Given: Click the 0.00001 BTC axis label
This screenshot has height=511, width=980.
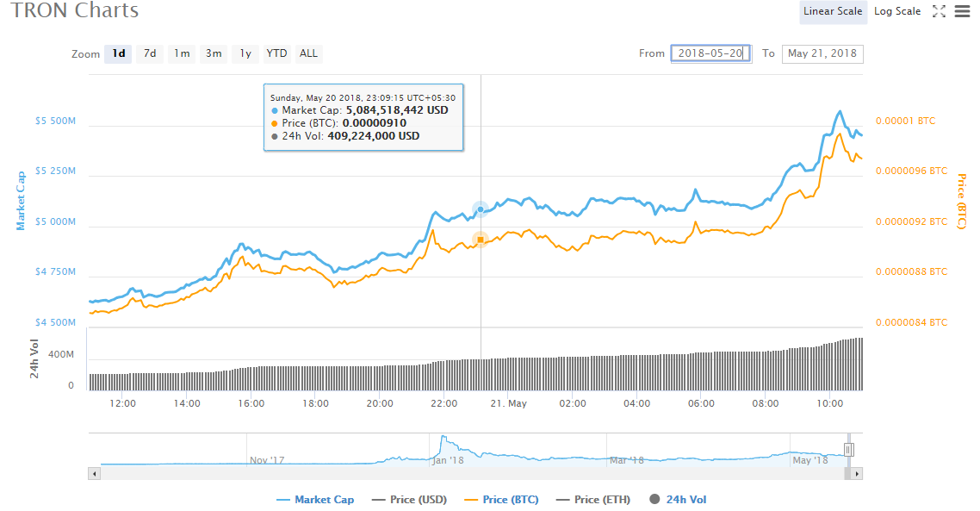Looking at the screenshot, I should [x=906, y=122].
